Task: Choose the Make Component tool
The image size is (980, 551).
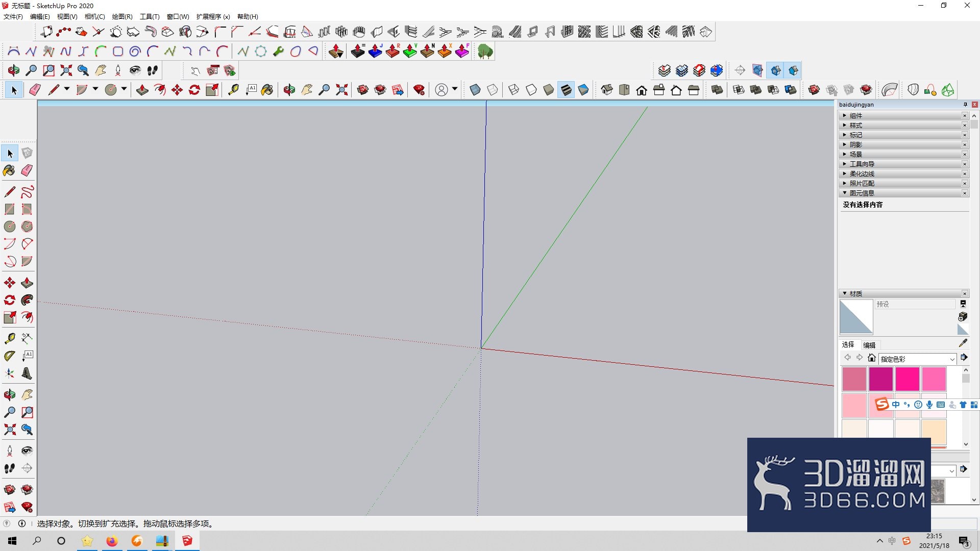Action: tap(27, 153)
